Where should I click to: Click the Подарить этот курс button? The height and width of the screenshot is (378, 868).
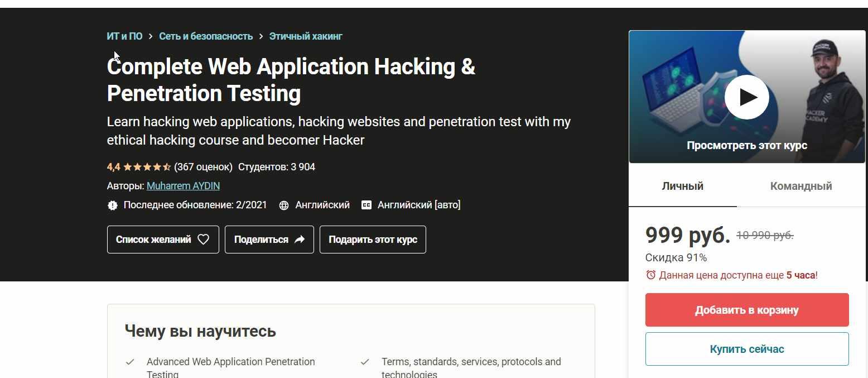pyautogui.click(x=373, y=240)
